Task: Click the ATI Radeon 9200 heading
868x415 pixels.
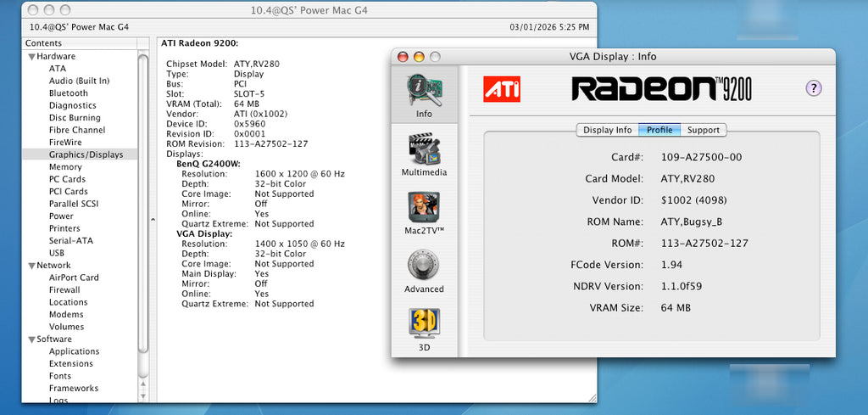Action: [200, 43]
